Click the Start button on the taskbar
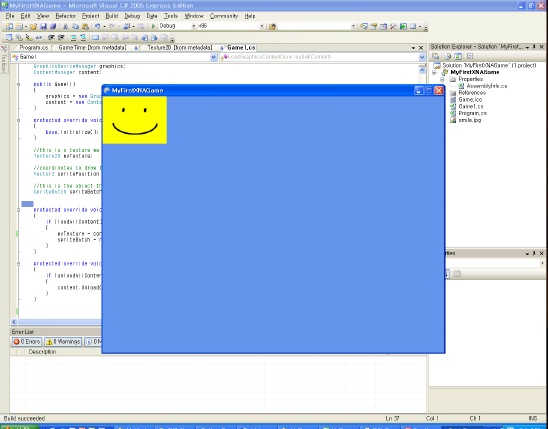This screenshot has width=548, height=429. coord(19,427)
